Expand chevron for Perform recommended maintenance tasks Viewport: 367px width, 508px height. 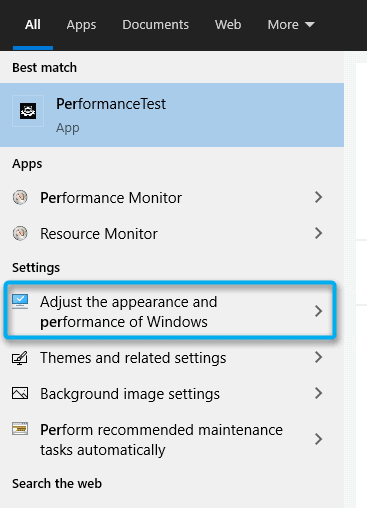coord(319,439)
